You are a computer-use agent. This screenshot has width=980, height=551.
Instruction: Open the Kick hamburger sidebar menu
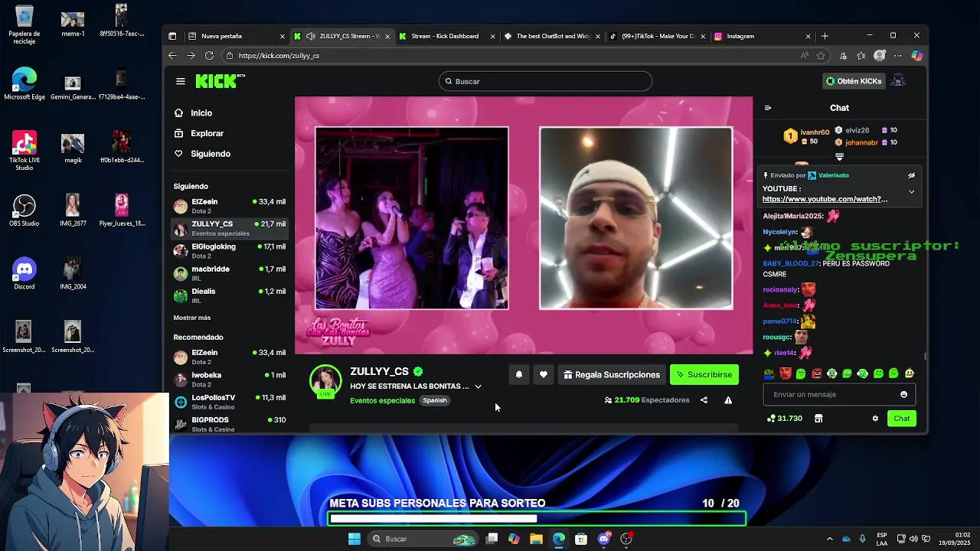coord(180,81)
